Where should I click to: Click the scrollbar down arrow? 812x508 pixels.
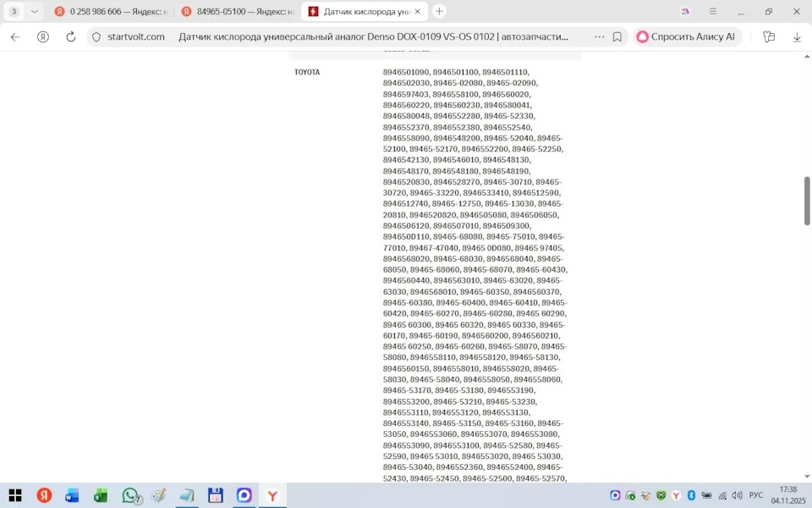[807, 477]
